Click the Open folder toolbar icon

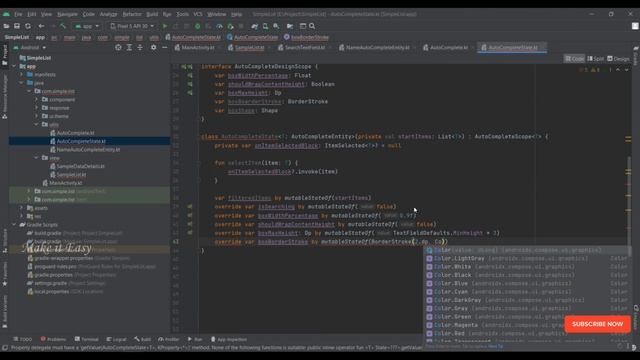[x=6, y=26]
